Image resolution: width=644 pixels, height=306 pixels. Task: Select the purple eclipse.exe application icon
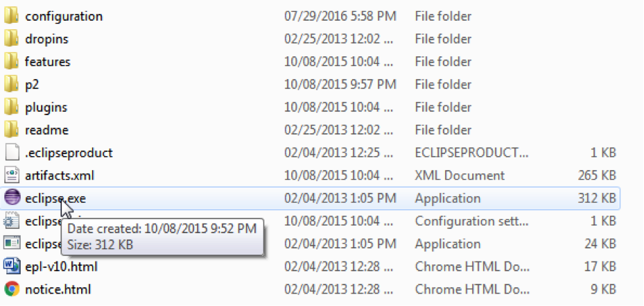click(x=12, y=198)
